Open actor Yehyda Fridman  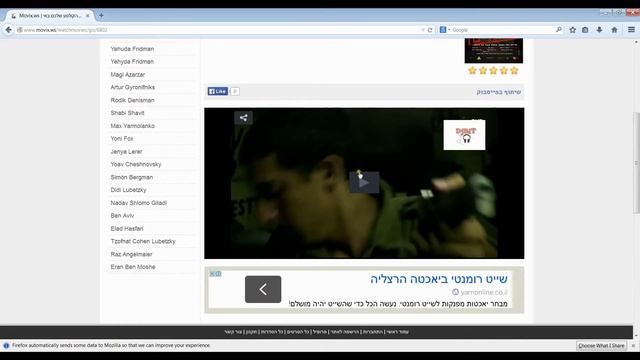132,62
